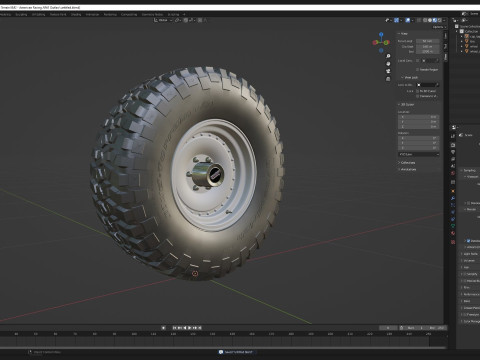
Task: Switch to wireframe viewport shading
Action: tap(425, 20)
